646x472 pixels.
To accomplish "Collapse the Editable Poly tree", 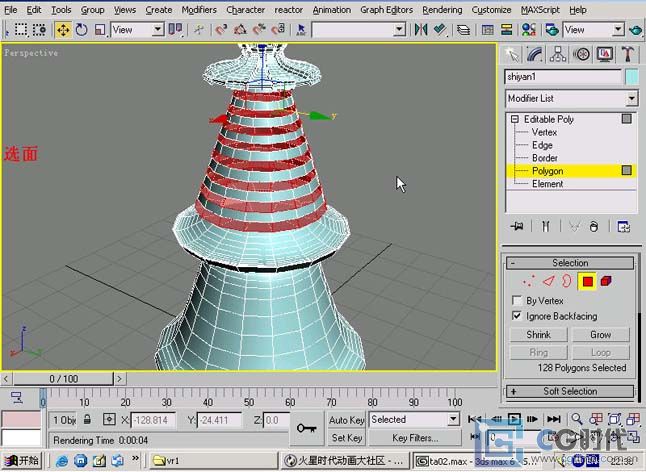I will pyautogui.click(x=515, y=119).
